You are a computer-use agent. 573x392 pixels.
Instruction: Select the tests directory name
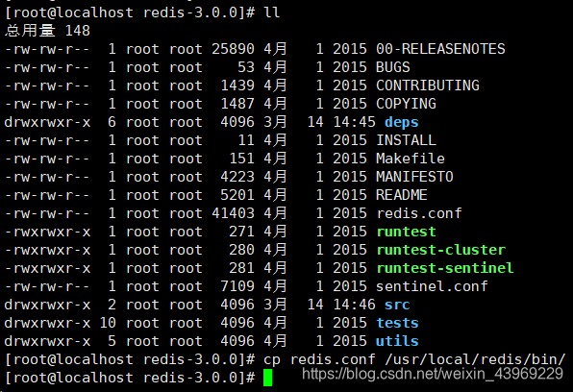[397, 323]
